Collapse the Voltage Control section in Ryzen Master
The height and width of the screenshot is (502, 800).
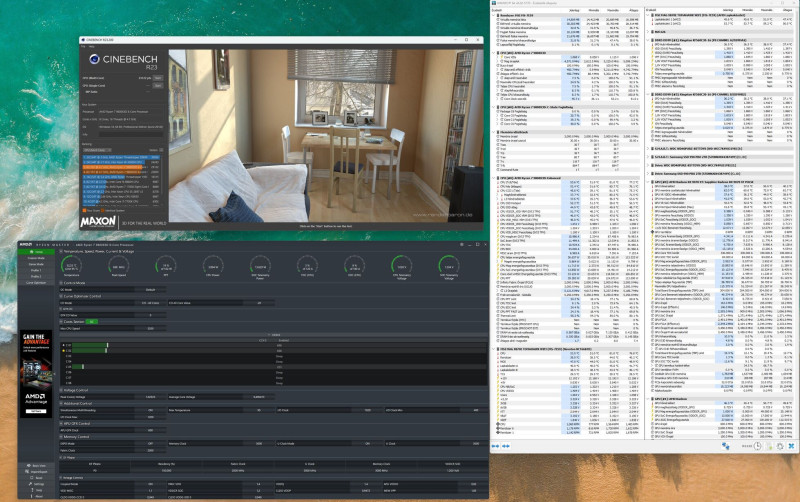(61, 390)
